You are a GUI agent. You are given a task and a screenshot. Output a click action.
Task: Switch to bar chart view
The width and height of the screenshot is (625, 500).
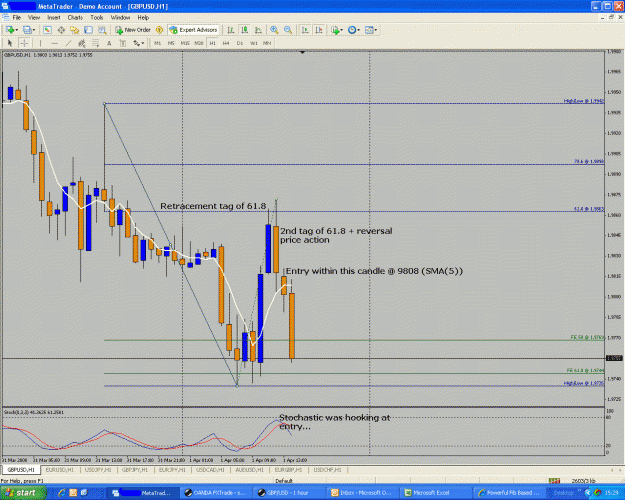(x=231, y=30)
